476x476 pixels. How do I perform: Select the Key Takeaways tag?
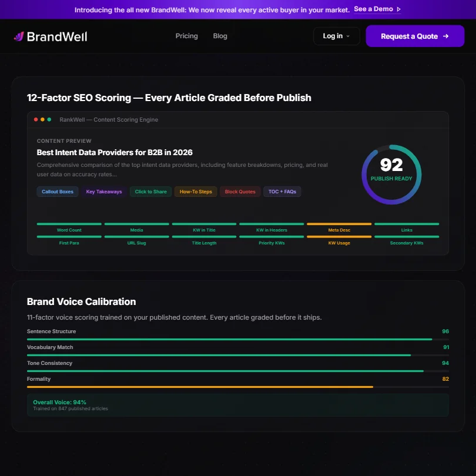(x=104, y=192)
